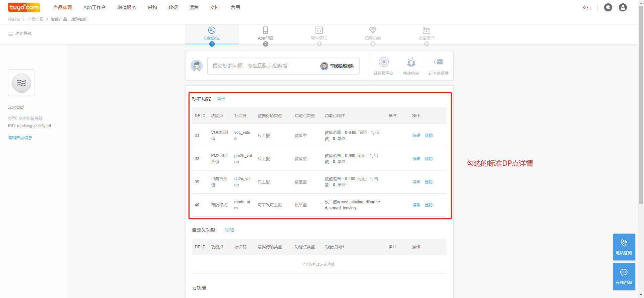Open the 数据 top menu
The width and height of the screenshot is (644, 298).
(173, 7)
